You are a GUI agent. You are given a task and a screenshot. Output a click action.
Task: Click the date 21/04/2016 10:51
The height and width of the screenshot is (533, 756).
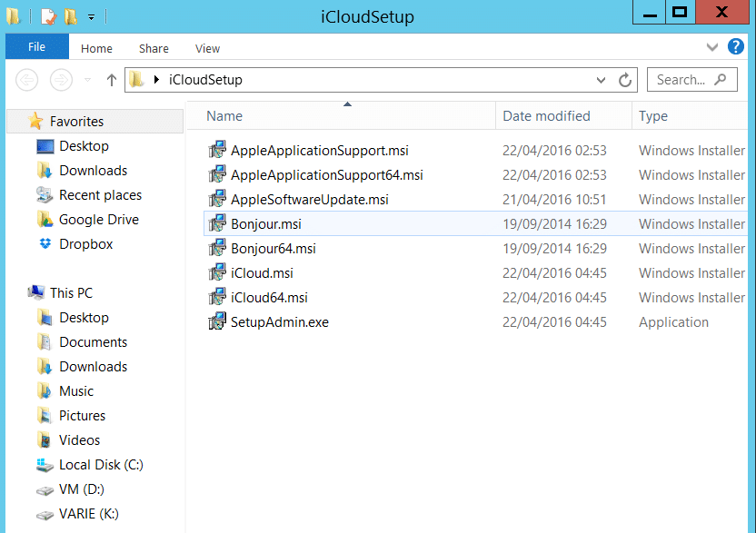(x=554, y=200)
